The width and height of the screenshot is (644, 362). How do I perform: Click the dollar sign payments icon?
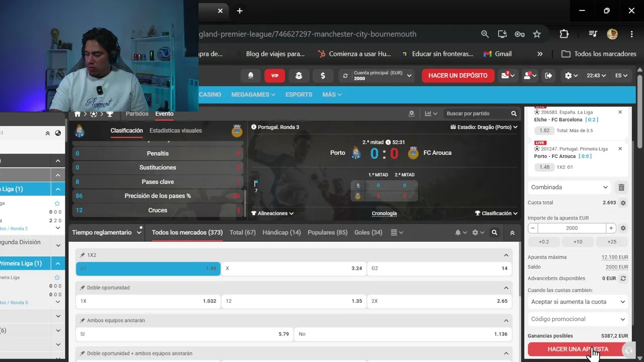pos(323,75)
